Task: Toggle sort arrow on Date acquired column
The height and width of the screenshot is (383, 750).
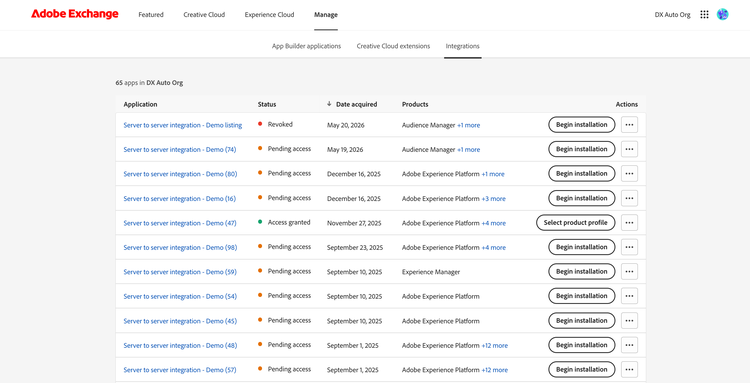Action: coord(329,104)
